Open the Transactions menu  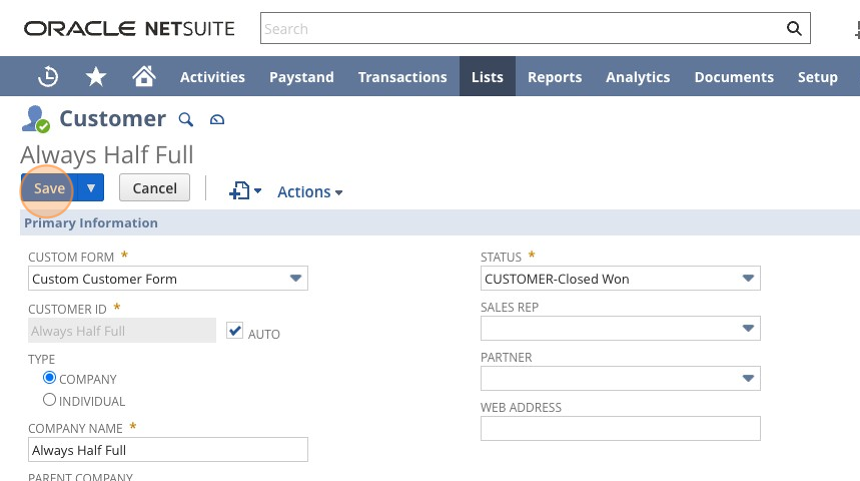[x=403, y=77]
